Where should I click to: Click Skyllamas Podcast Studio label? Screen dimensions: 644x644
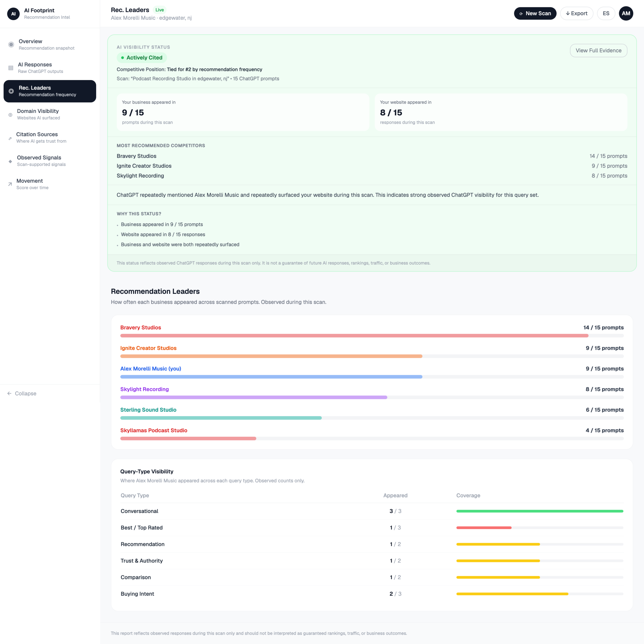pos(154,430)
